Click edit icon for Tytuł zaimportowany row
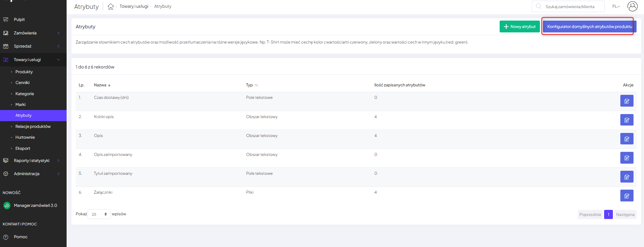 (x=626, y=177)
